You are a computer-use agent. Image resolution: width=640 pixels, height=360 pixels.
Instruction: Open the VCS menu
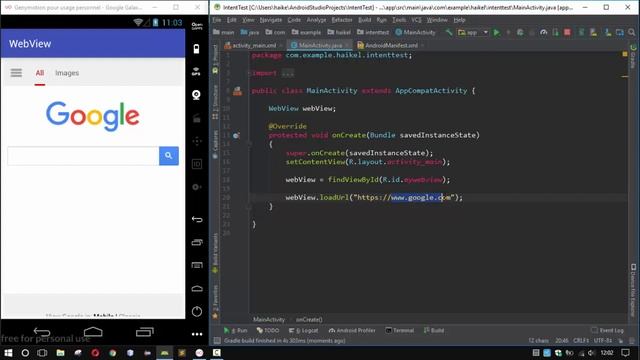[416, 20]
